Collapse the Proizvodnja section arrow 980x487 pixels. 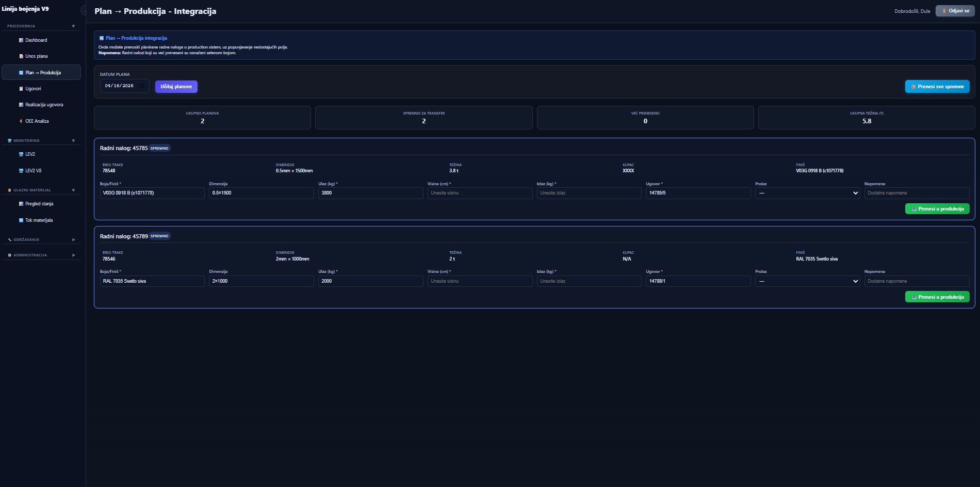click(73, 26)
